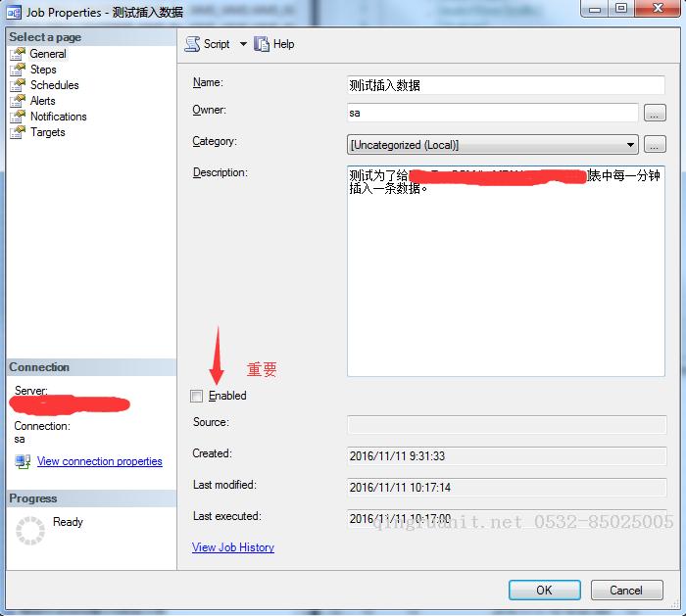Viewport: 686px width, 616px height.
Task: Click the Schedules page icon
Action: (18, 85)
